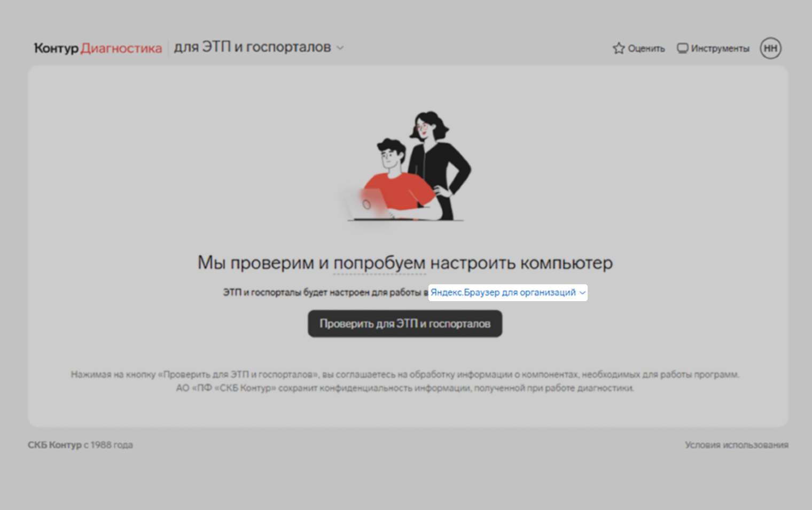Image resolution: width=812 pixels, height=510 pixels.
Task: Click the «СКБ Контур с 1988 года» footer text
Action: 80,445
